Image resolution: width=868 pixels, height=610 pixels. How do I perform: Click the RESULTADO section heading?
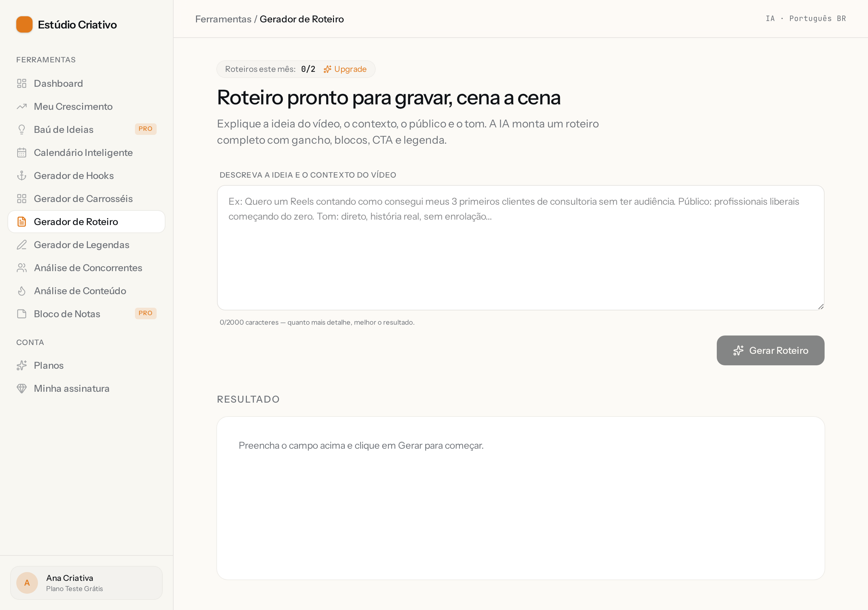click(248, 399)
